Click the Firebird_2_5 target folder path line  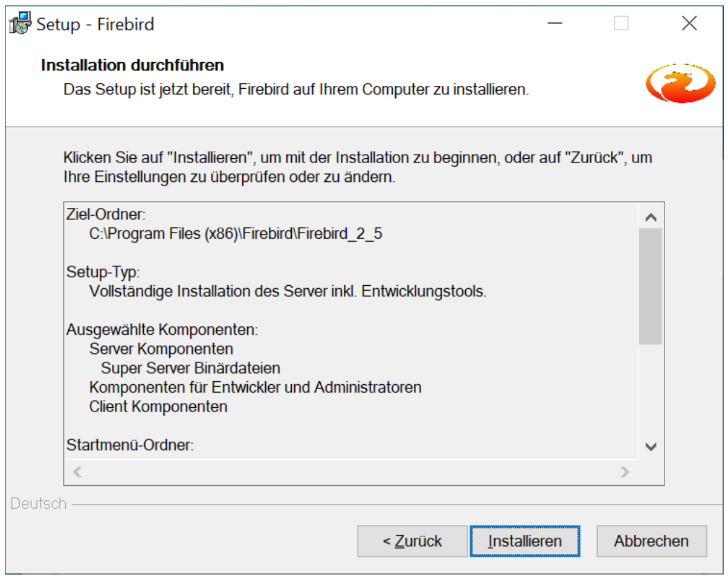click(236, 234)
